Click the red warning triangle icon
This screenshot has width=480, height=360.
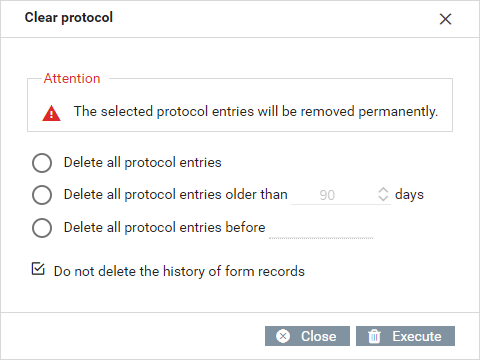pos(51,113)
